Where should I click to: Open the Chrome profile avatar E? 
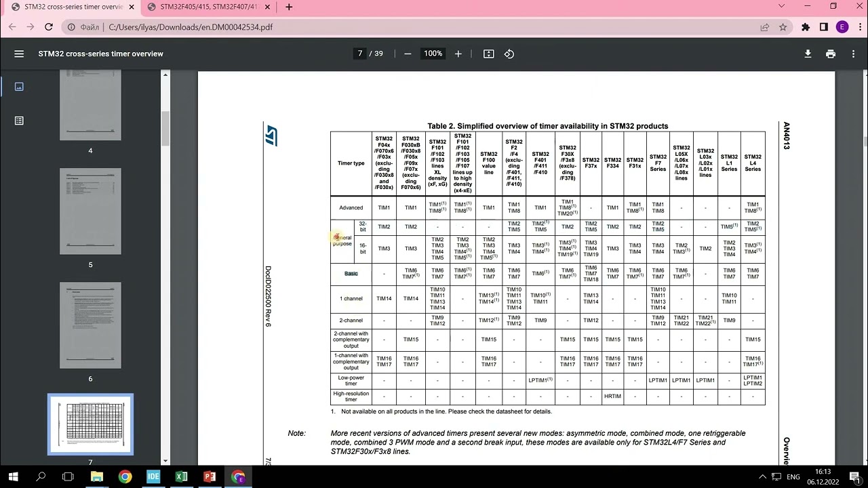tap(842, 27)
